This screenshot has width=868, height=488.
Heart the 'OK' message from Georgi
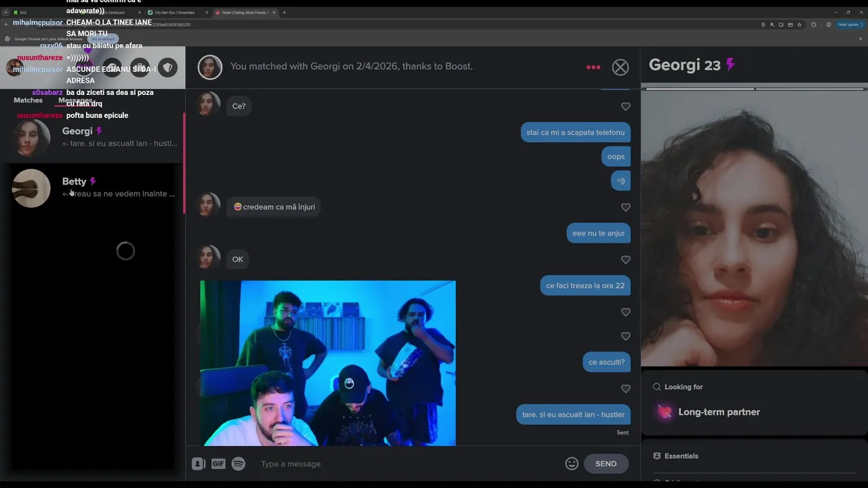click(626, 260)
